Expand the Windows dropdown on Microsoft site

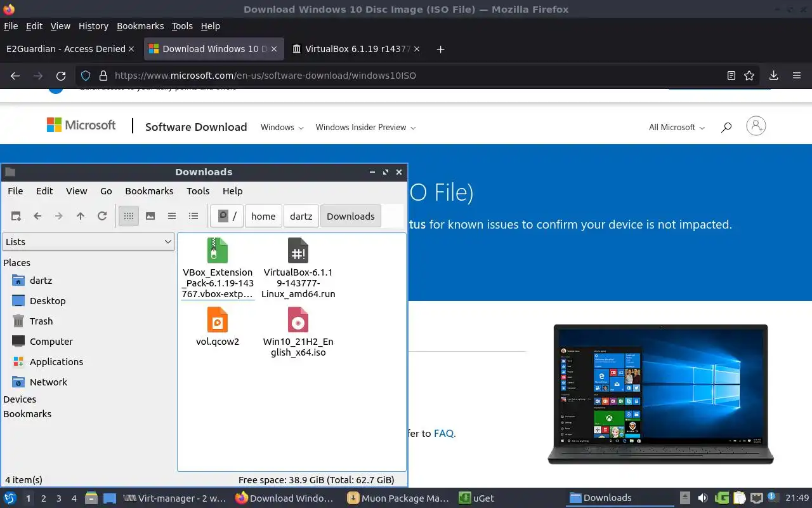tap(282, 127)
